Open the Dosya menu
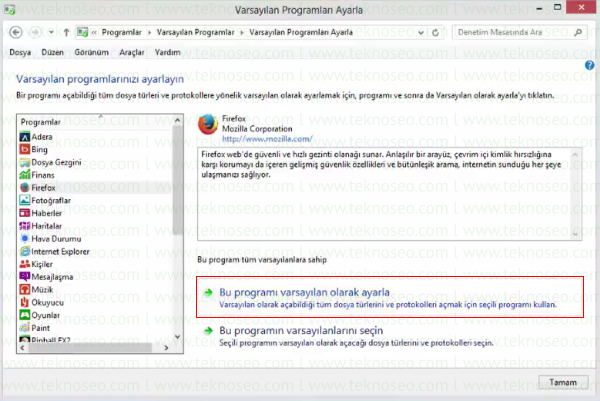The image size is (600, 401). [x=20, y=52]
